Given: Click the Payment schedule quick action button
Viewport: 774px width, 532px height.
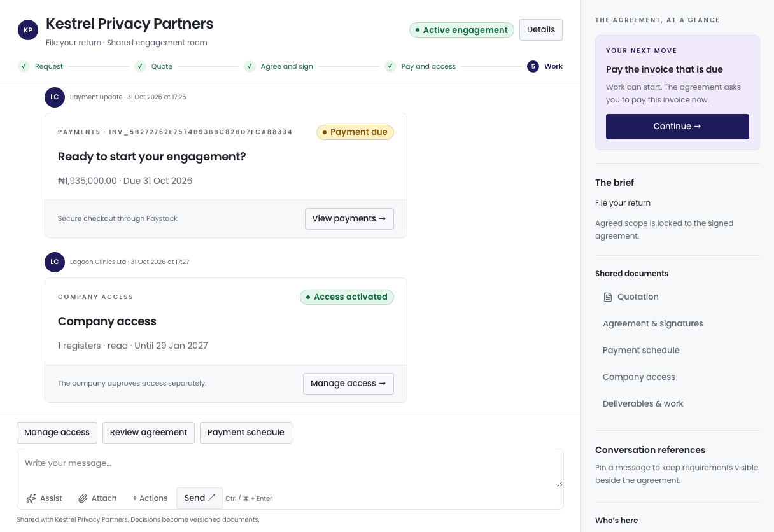Looking at the screenshot, I should 246,433.
